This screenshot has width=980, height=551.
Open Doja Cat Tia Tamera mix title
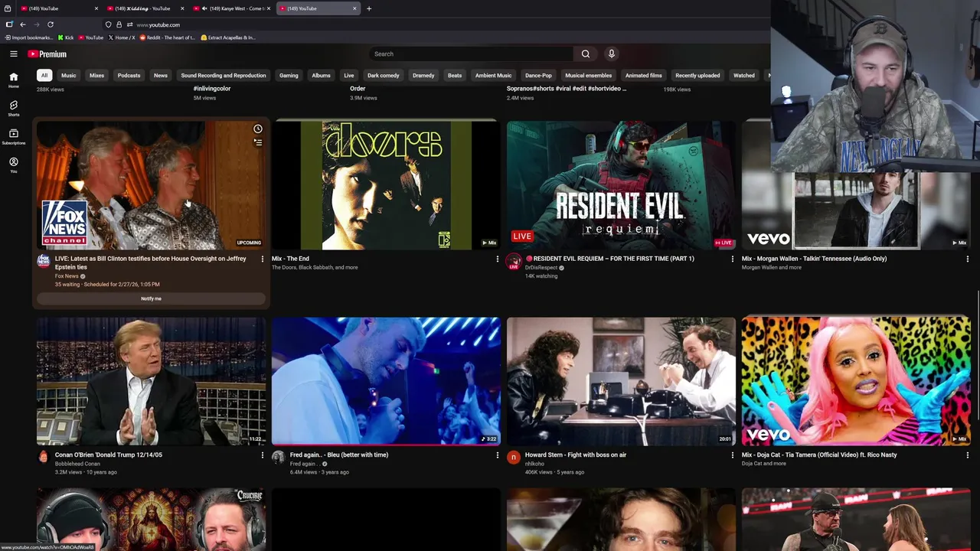pyautogui.click(x=819, y=455)
